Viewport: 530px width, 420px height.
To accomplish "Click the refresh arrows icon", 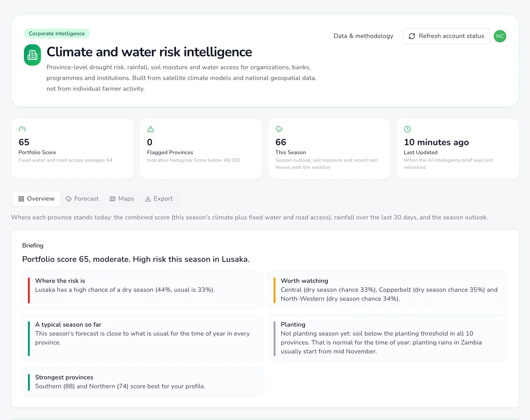I will [x=412, y=36].
